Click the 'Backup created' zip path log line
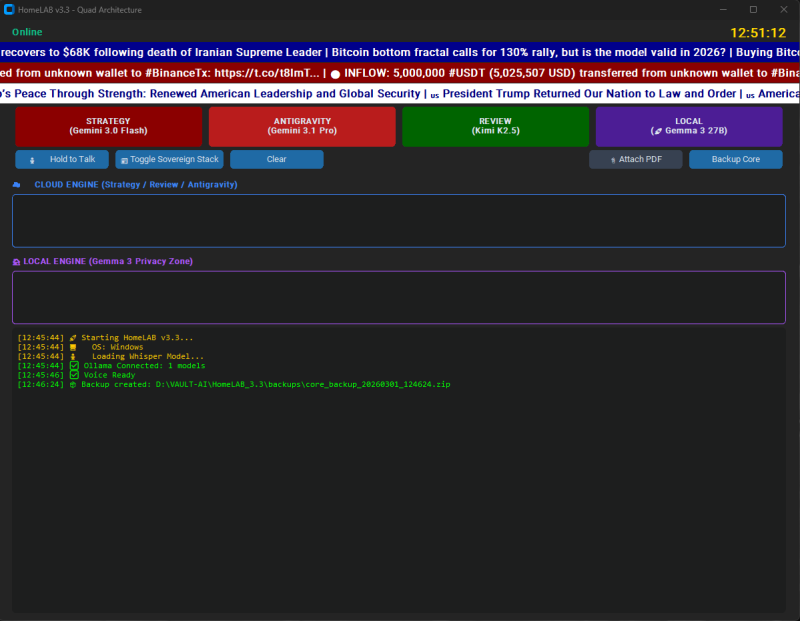The image size is (800, 621). [234, 384]
